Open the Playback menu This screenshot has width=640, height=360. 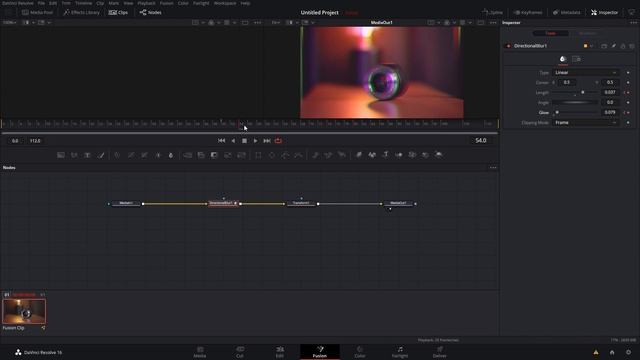click(x=146, y=3)
